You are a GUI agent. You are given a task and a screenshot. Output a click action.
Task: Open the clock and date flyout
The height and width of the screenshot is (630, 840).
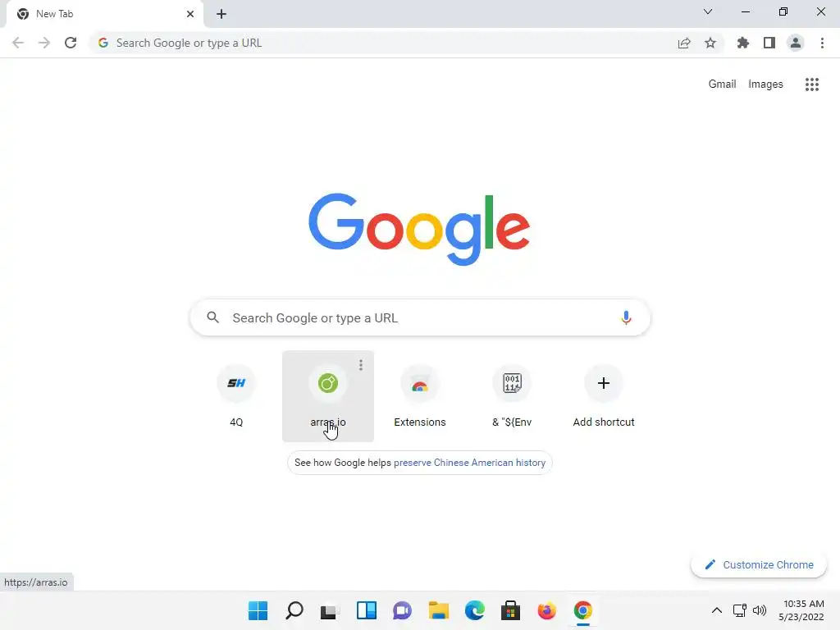tap(801, 610)
